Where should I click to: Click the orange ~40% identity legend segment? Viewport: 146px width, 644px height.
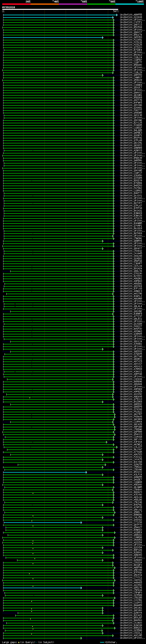point(45,4)
